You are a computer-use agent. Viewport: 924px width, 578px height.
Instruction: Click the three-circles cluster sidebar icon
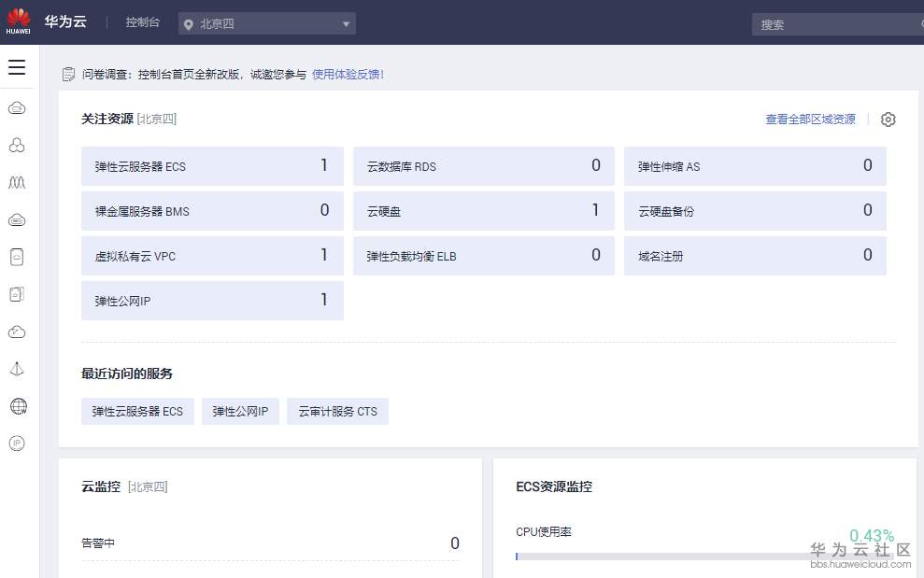17,146
